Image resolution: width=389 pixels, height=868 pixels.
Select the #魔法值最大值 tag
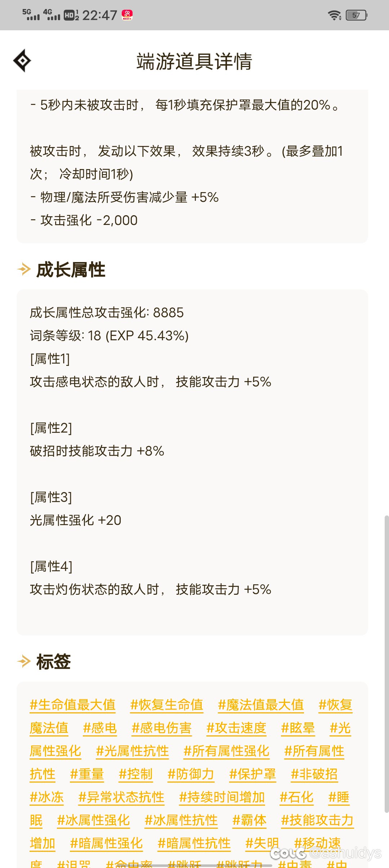261,704
